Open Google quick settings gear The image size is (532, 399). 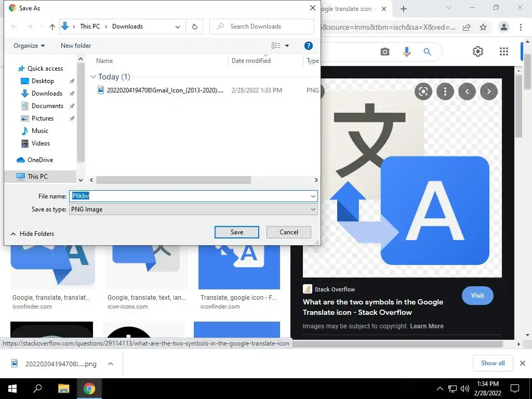(478, 51)
